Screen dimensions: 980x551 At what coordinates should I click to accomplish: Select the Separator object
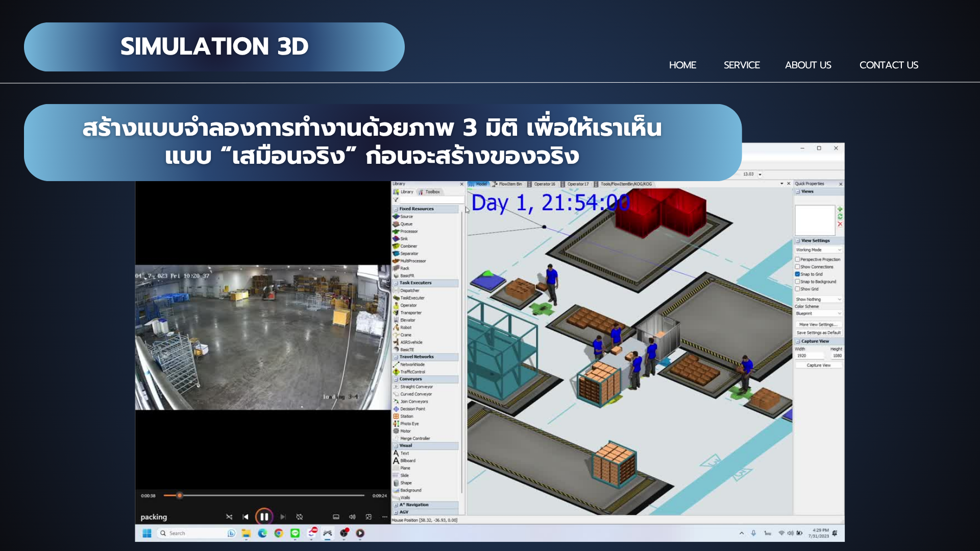coord(406,254)
